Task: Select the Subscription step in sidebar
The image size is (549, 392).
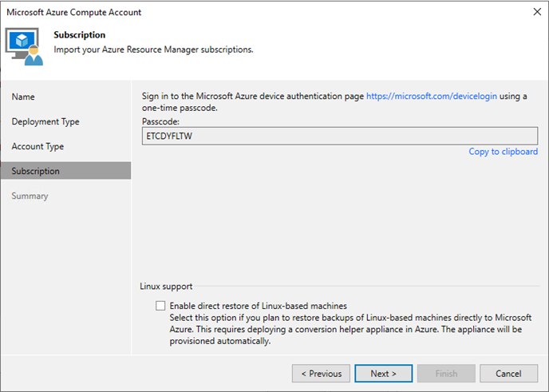Action: [x=65, y=171]
